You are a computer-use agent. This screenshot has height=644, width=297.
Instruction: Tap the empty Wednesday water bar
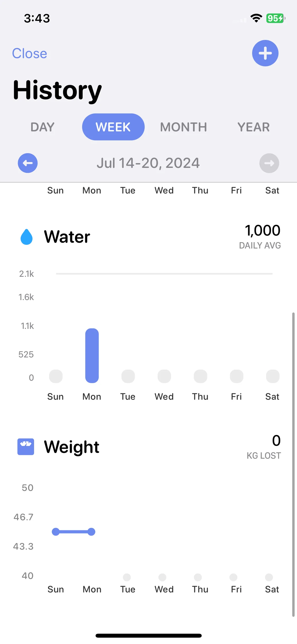click(x=164, y=376)
